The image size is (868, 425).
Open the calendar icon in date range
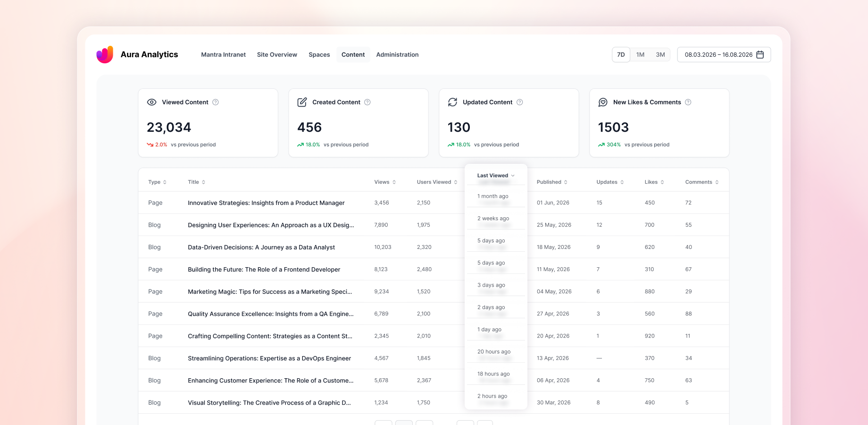[760, 55]
